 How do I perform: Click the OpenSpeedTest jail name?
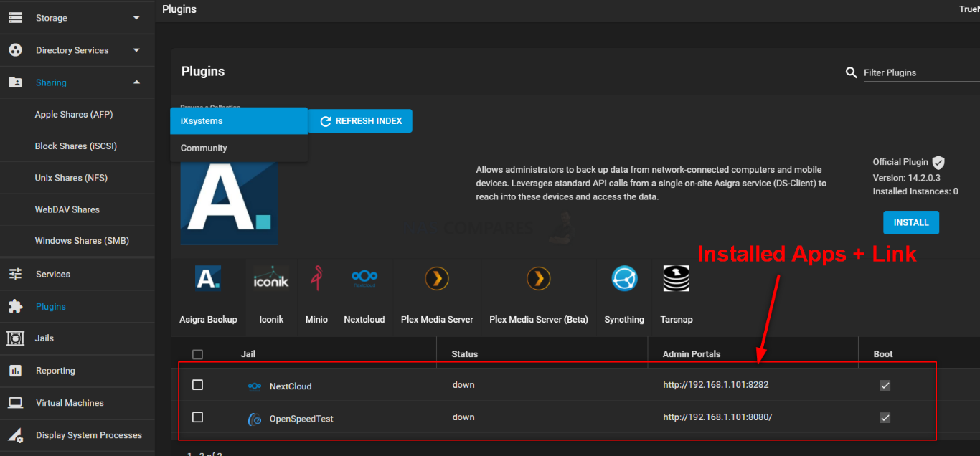pos(301,419)
